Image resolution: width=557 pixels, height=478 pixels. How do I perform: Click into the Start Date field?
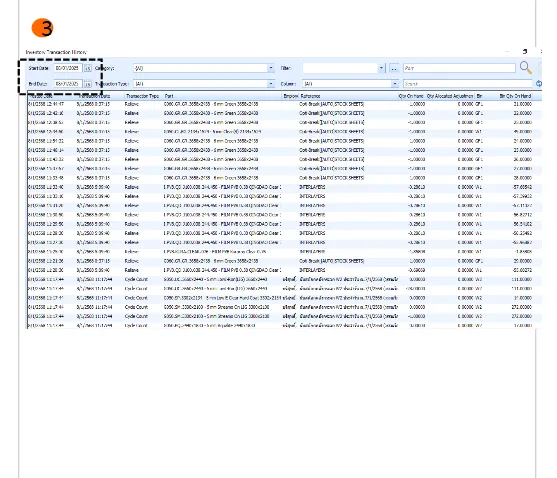tap(68, 68)
